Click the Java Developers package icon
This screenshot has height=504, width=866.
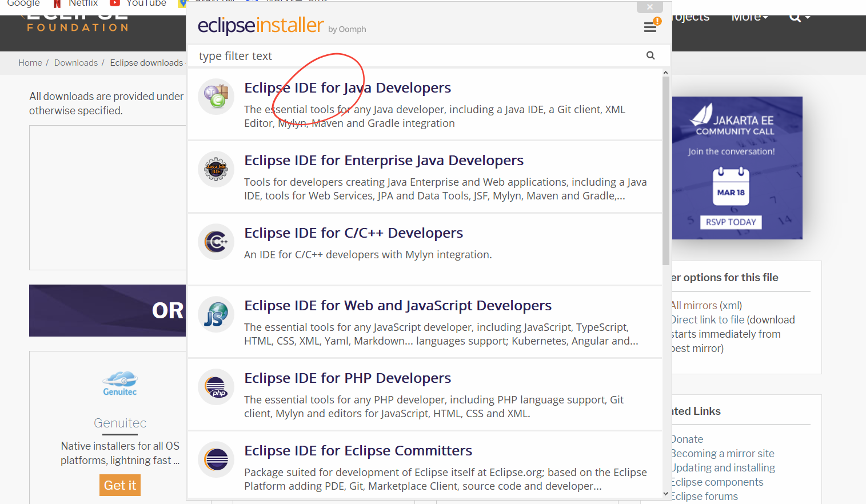(216, 97)
